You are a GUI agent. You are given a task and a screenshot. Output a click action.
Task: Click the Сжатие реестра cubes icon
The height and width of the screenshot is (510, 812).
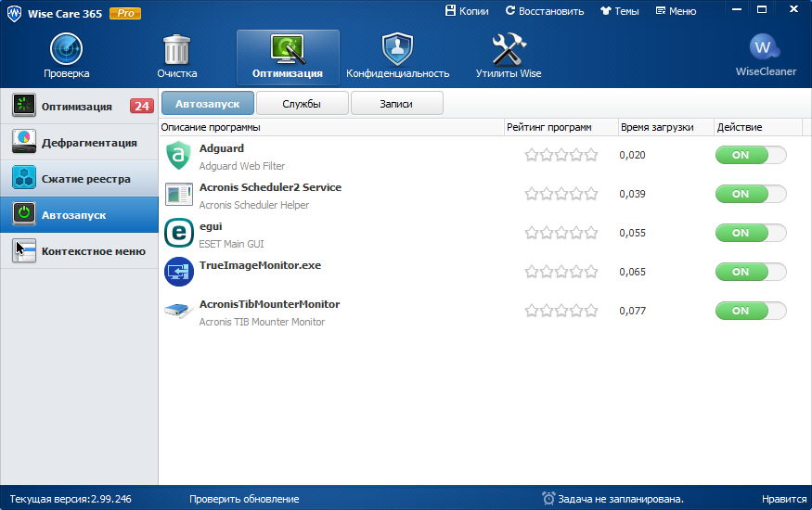click(24, 178)
